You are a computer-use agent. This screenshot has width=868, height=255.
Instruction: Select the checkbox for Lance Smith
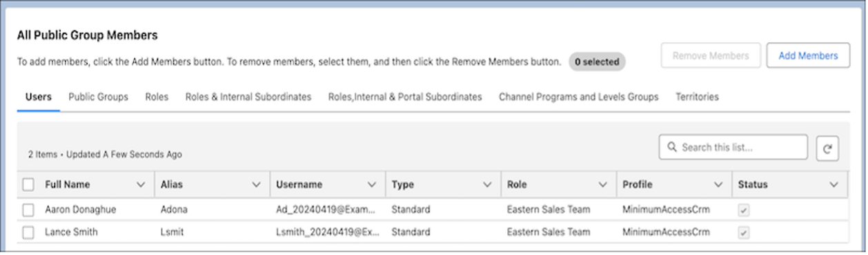click(x=28, y=233)
